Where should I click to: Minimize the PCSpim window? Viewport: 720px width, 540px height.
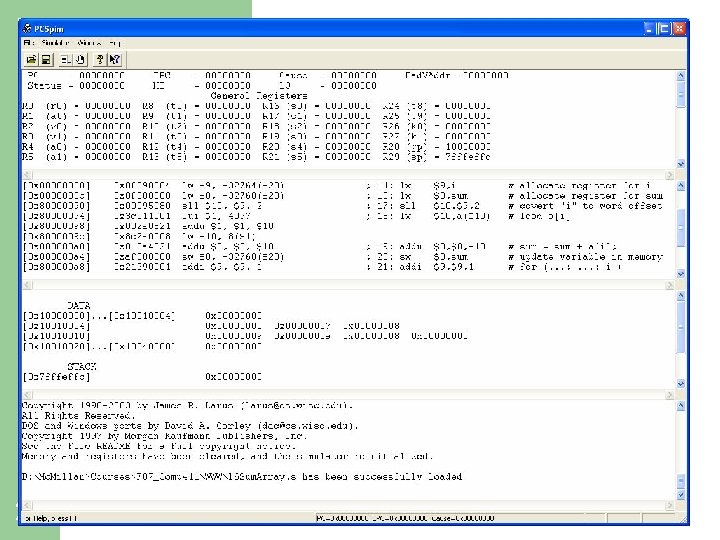click(x=648, y=29)
